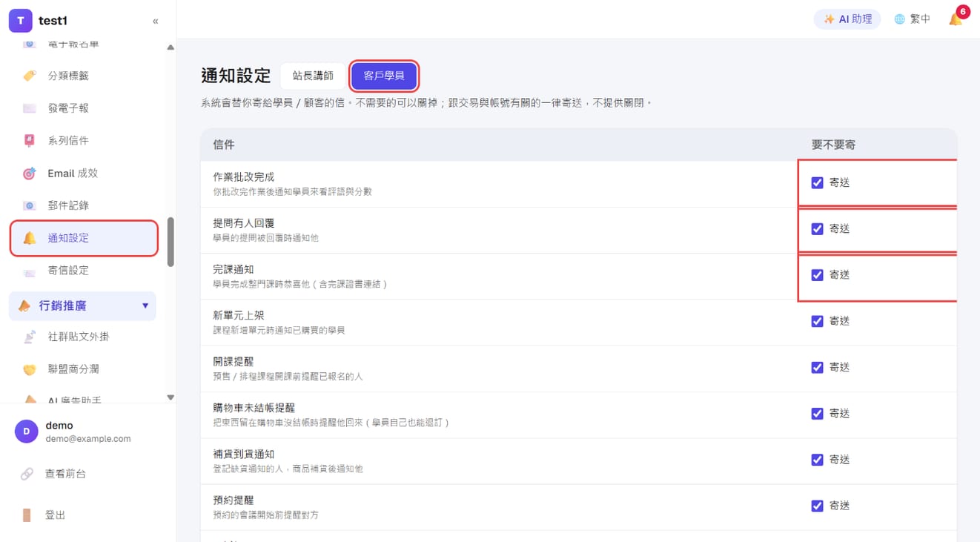The width and height of the screenshot is (980, 542).
Task: Click the 分類標籤 tag icon
Action: pyautogui.click(x=30, y=76)
